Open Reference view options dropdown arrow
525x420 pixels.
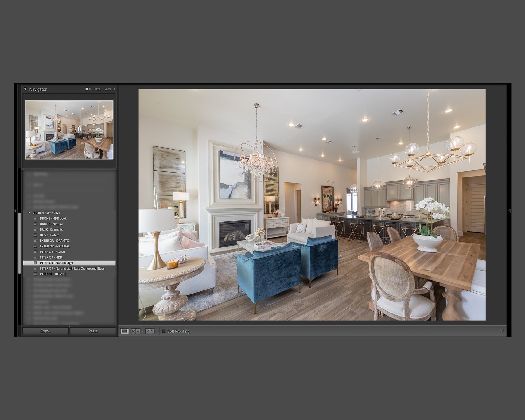coord(143,331)
